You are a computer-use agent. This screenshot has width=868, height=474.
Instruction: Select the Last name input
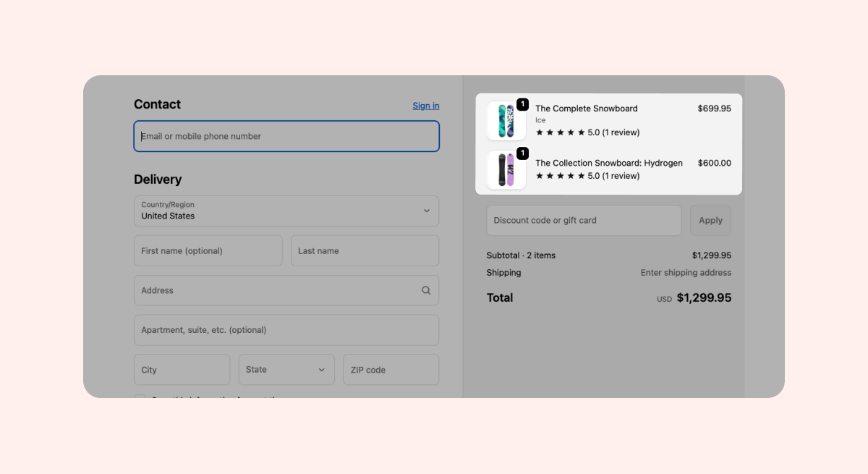click(x=365, y=250)
